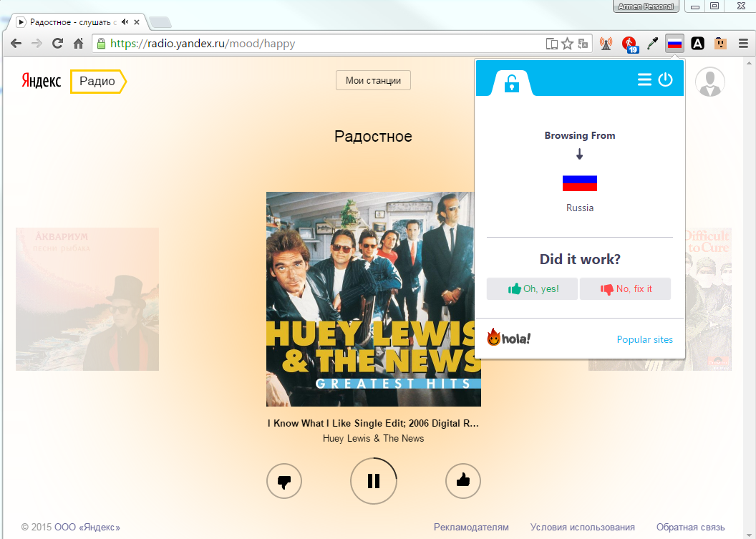
Task: Dislike the track with thumbs down
Action: (x=284, y=481)
